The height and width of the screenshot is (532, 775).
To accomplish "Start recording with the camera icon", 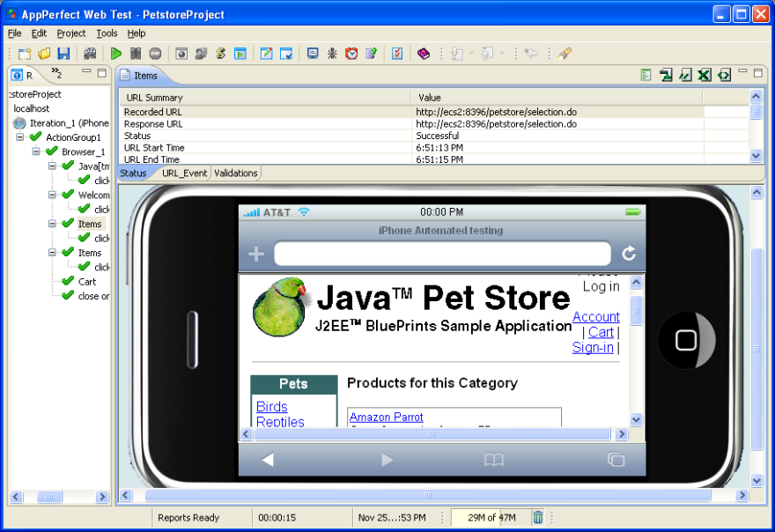I will [x=90, y=54].
